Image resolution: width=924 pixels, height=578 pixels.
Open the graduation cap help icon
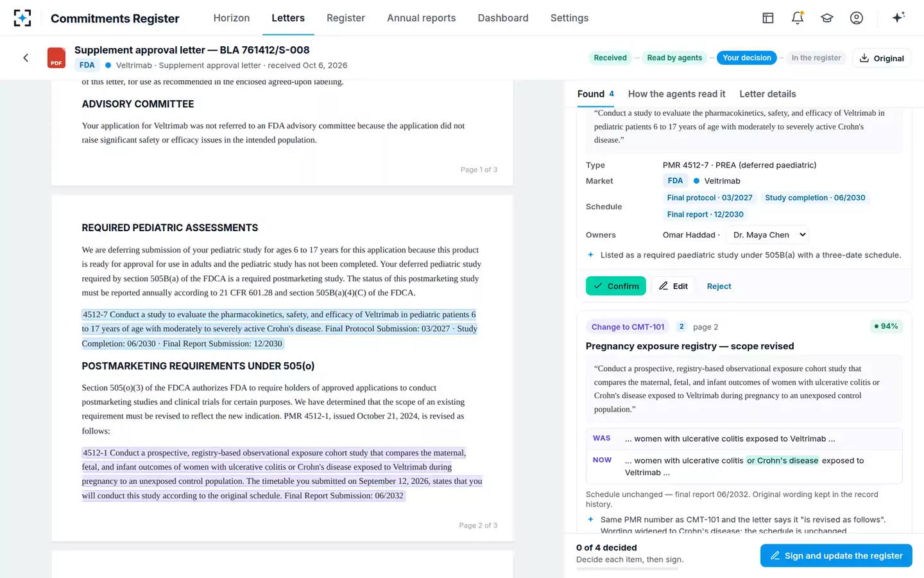tap(827, 18)
